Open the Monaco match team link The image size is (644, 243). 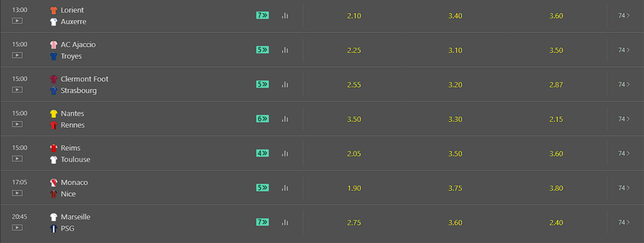coord(74,182)
